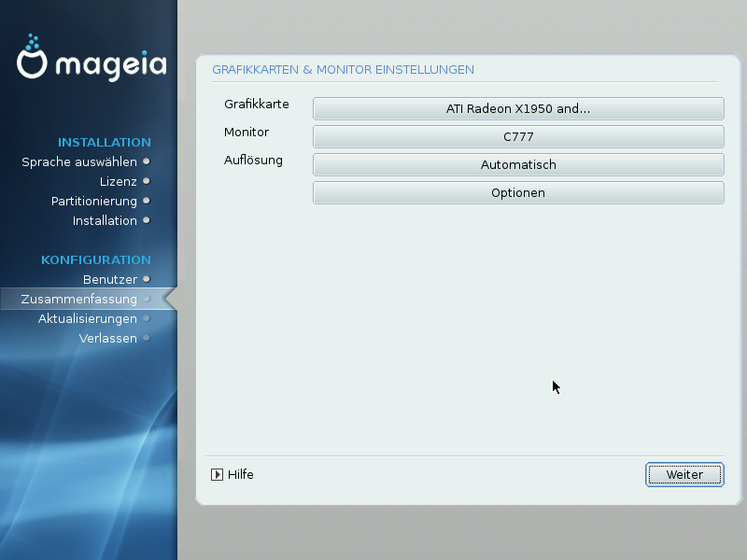Click the bullet next to Lizenz
Viewport: 747px width, 560px height.
147,181
